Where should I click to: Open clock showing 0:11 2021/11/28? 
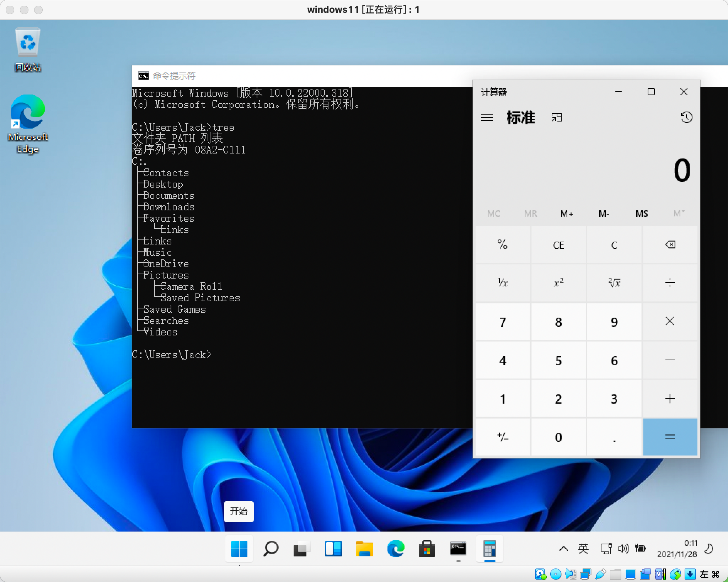[x=677, y=549]
